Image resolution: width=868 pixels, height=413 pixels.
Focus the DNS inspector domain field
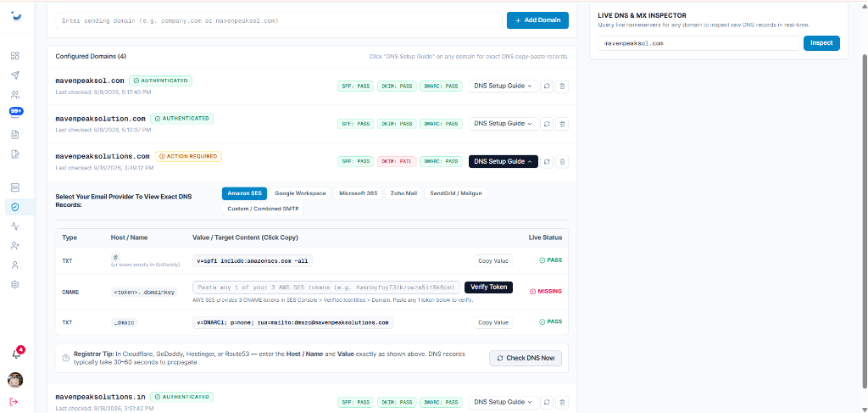coord(698,43)
